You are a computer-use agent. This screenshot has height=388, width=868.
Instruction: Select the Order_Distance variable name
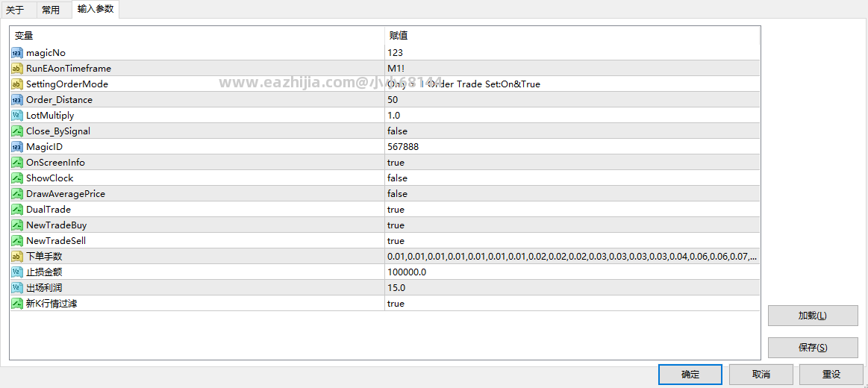pos(59,100)
